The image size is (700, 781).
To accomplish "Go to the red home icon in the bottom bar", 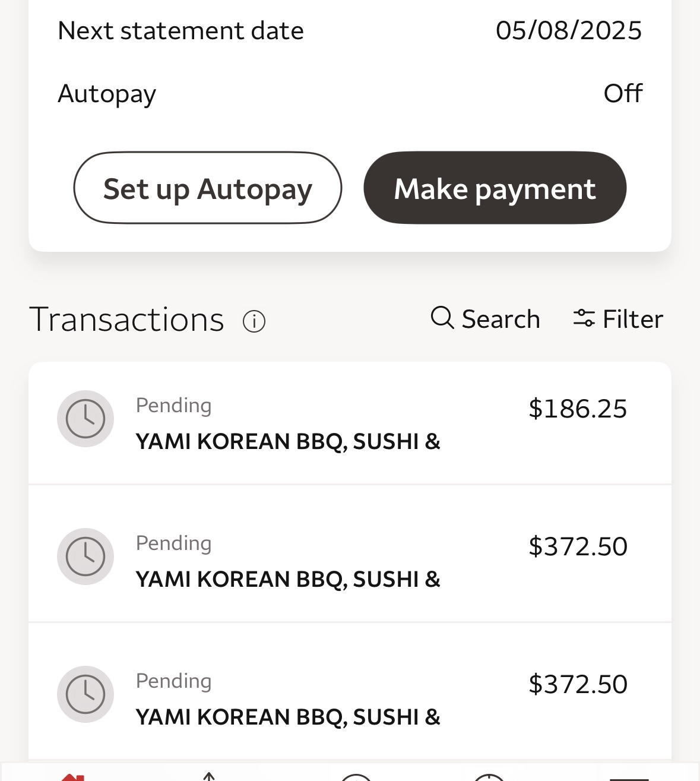I will (73, 776).
